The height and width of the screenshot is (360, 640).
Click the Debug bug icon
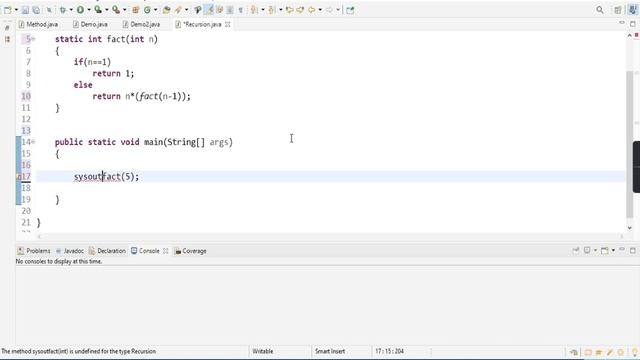click(x=62, y=10)
